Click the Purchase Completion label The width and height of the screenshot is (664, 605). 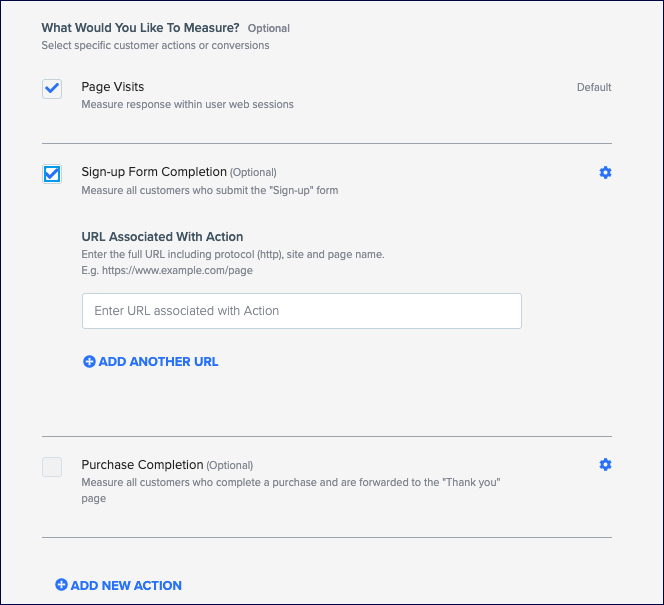[142, 465]
